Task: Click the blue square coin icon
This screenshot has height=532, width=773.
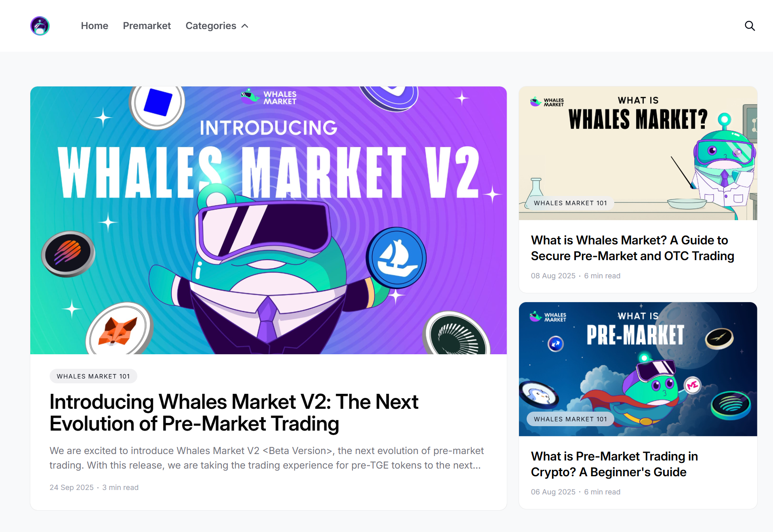Action: click(x=158, y=103)
